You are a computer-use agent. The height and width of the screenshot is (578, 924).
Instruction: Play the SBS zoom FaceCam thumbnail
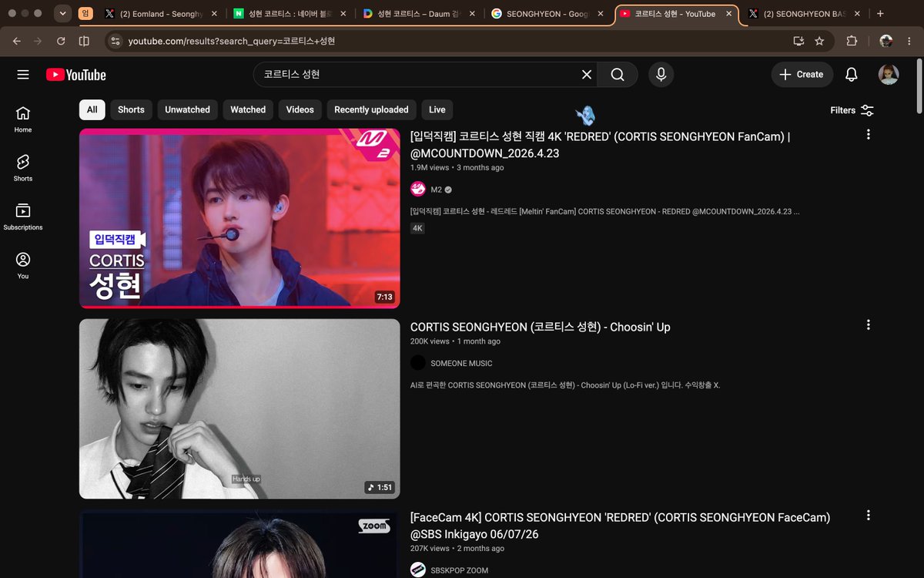239,543
